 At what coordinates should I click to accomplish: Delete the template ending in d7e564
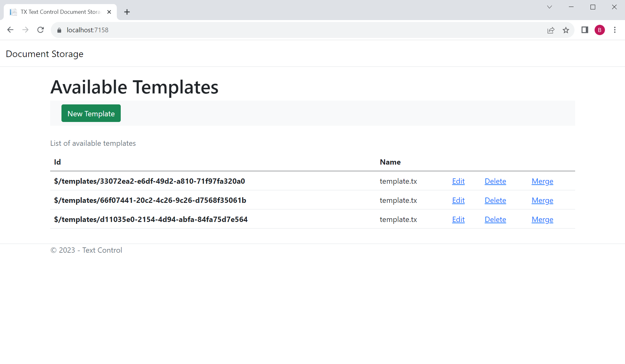pos(495,219)
